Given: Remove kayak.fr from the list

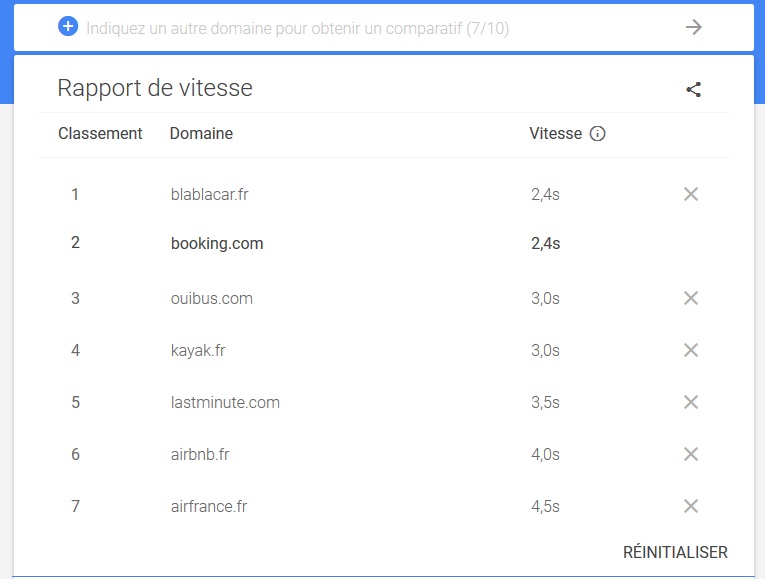Looking at the screenshot, I should [690, 350].
